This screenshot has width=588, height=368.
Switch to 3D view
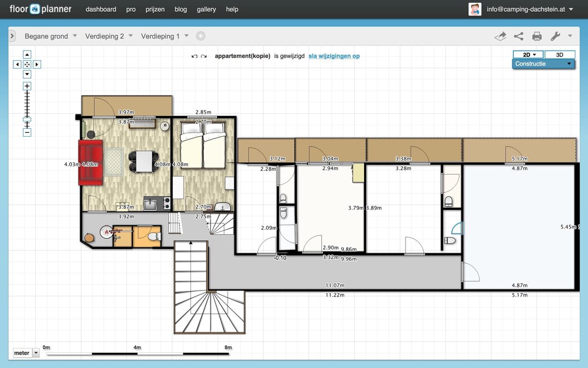pos(560,55)
